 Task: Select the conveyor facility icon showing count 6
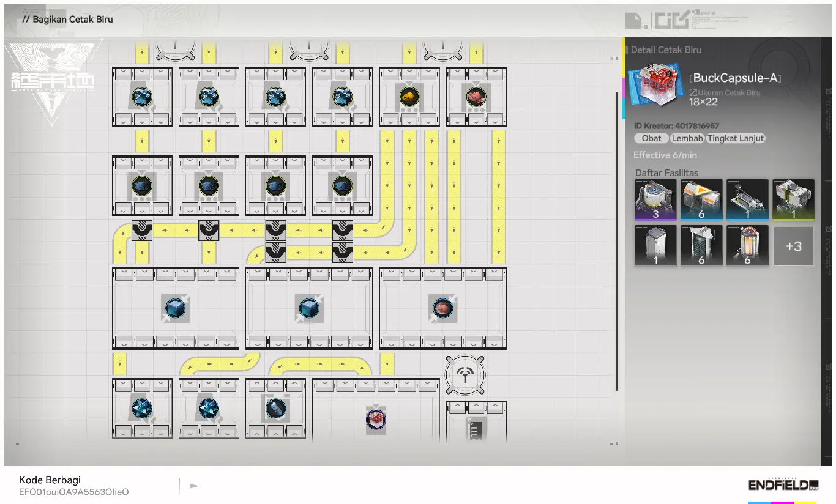coord(701,199)
